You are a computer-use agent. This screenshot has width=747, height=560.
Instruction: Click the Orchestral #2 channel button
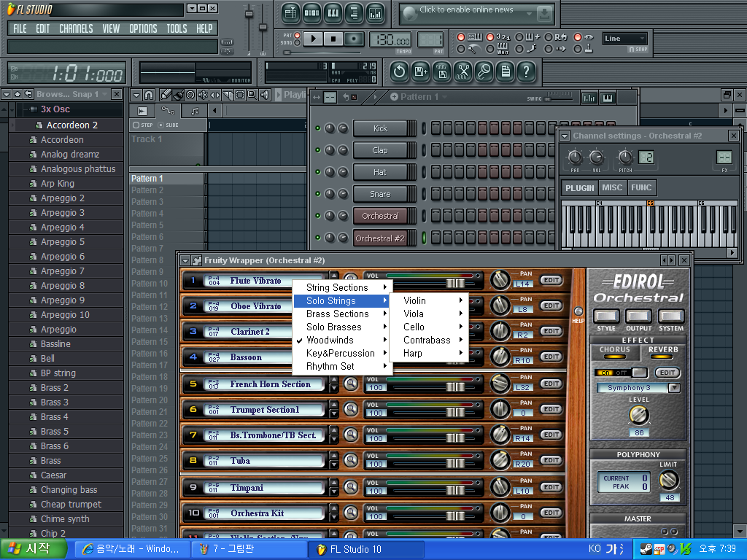[380, 238]
